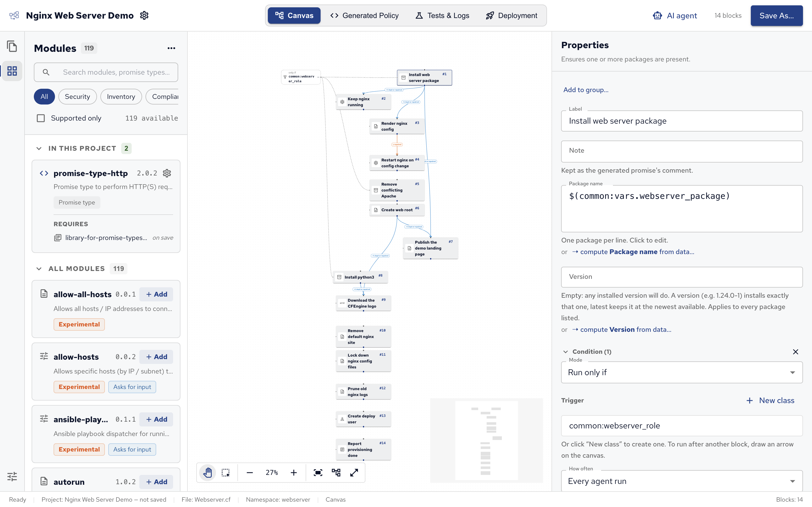The width and height of the screenshot is (812, 507).
Task: Select the pan hand tool
Action: pyautogui.click(x=208, y=472)
